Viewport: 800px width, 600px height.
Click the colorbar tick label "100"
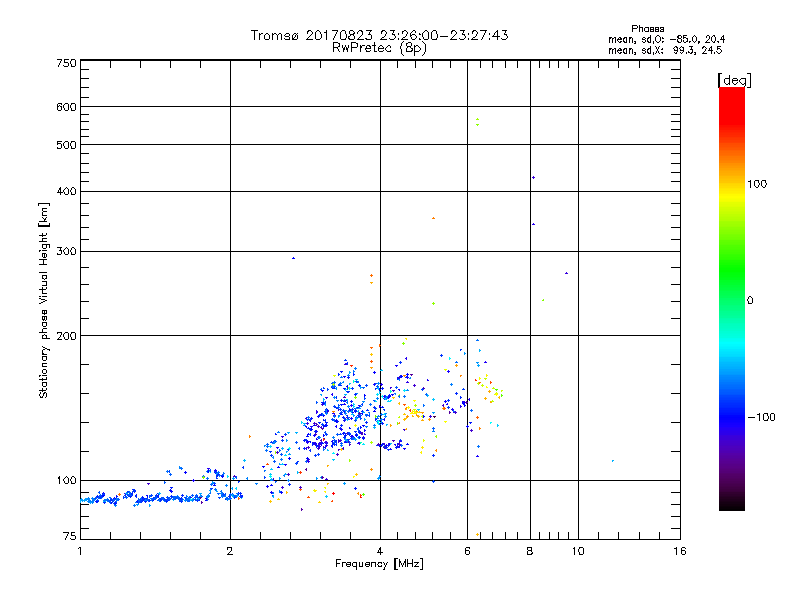click(x=757, y=184)
